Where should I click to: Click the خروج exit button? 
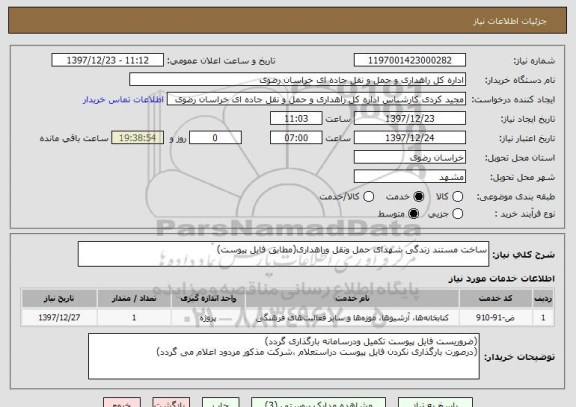pos(122,403)
